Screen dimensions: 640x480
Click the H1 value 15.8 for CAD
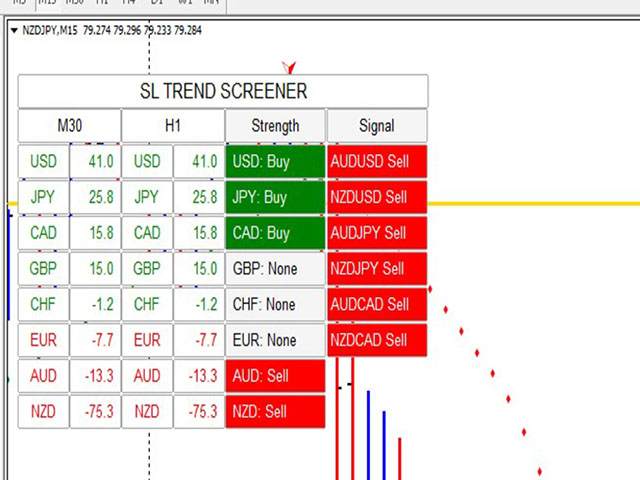[199, 233]
